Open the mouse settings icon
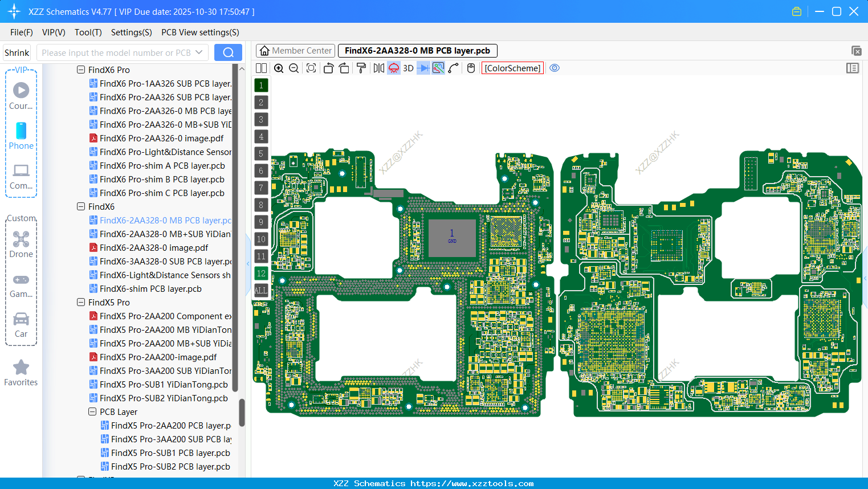 pyautogui.click(x=471, y=68)
